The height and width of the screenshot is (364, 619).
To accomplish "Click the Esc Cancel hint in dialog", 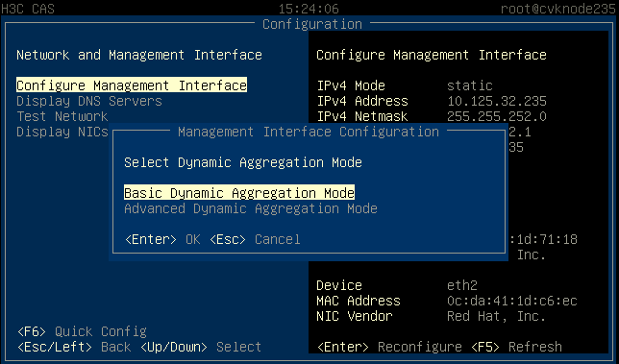I will tap(255, 239).
